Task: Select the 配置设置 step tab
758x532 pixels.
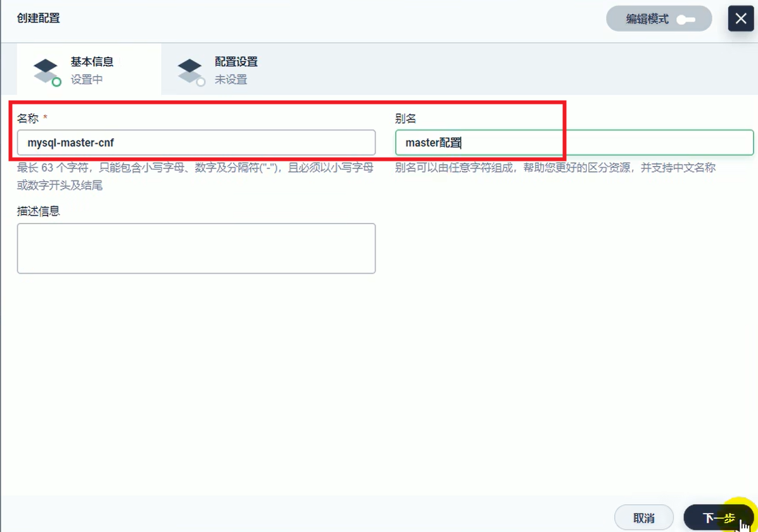Action: 234,70
